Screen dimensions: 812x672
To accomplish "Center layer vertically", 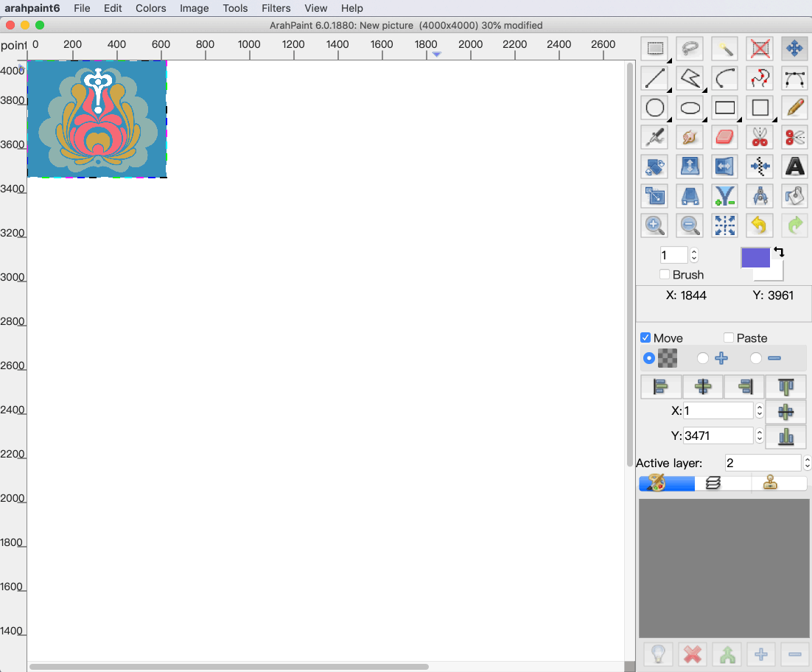I will (785, 412).
